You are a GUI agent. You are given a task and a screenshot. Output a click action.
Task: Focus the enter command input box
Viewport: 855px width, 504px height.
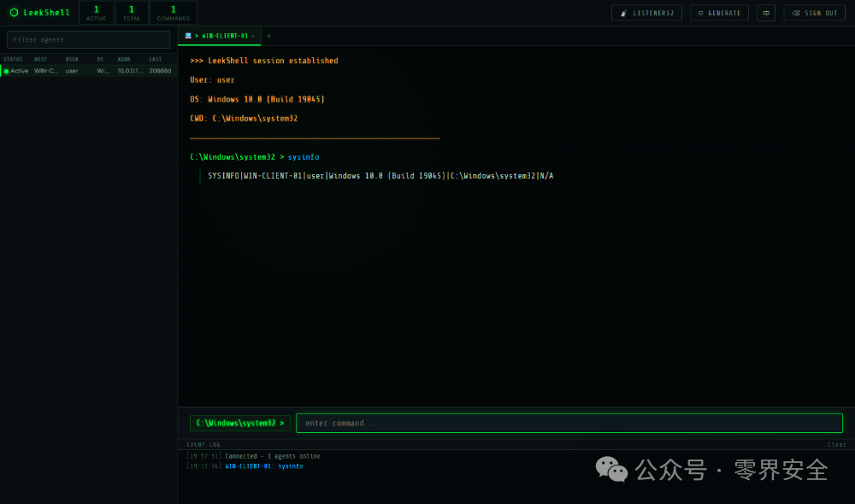[x=569, y=424]
